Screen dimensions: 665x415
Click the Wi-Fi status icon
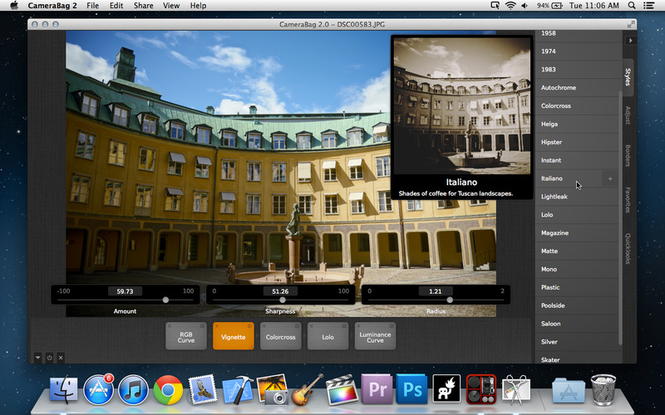click(x=511, y=6)
